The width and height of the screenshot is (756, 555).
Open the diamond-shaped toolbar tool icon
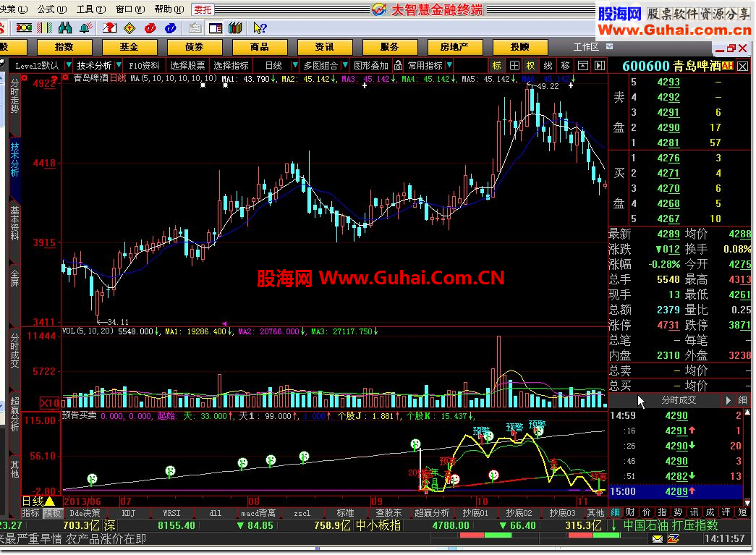[x=128, y=27]
